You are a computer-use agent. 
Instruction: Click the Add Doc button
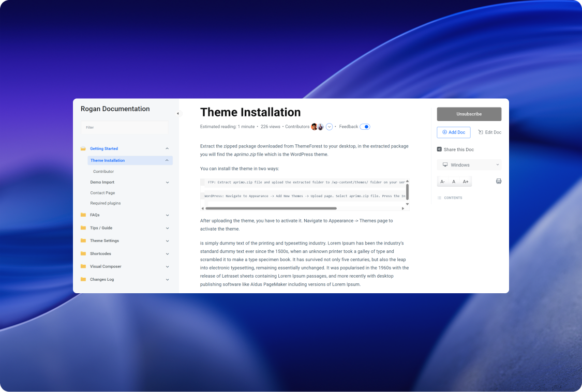[454, 132]
